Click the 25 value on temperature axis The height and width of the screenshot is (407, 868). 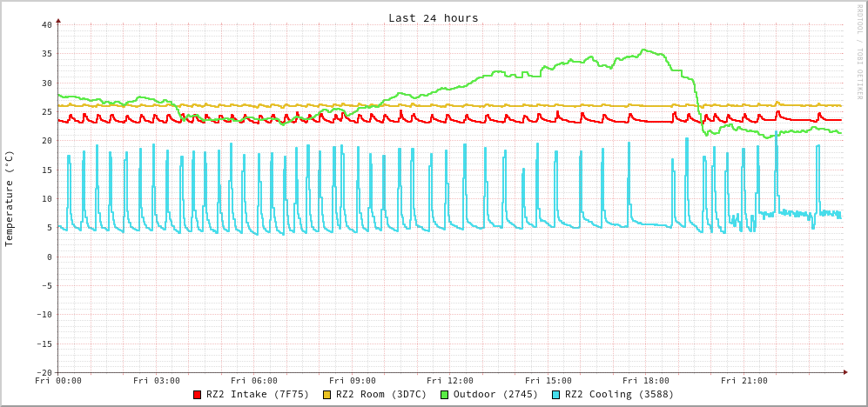pyautogui.click(x=46, y=111)
